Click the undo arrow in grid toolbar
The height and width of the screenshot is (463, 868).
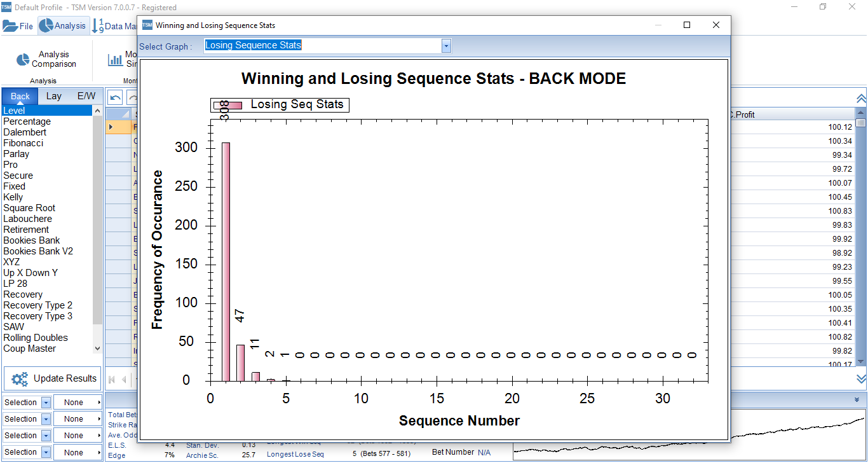(115, 97)
